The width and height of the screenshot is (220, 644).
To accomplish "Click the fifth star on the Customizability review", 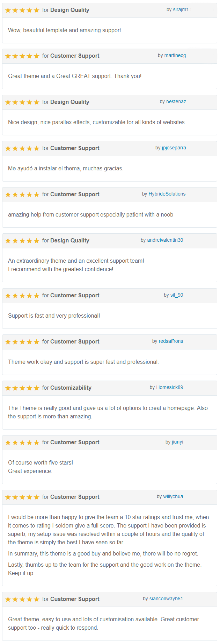I will (37, 388).
